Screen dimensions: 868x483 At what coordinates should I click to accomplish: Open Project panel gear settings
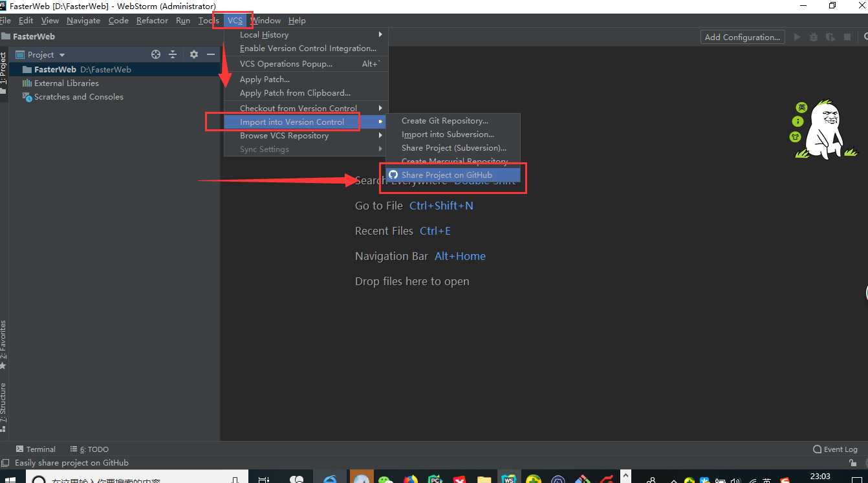coord(193,55)
